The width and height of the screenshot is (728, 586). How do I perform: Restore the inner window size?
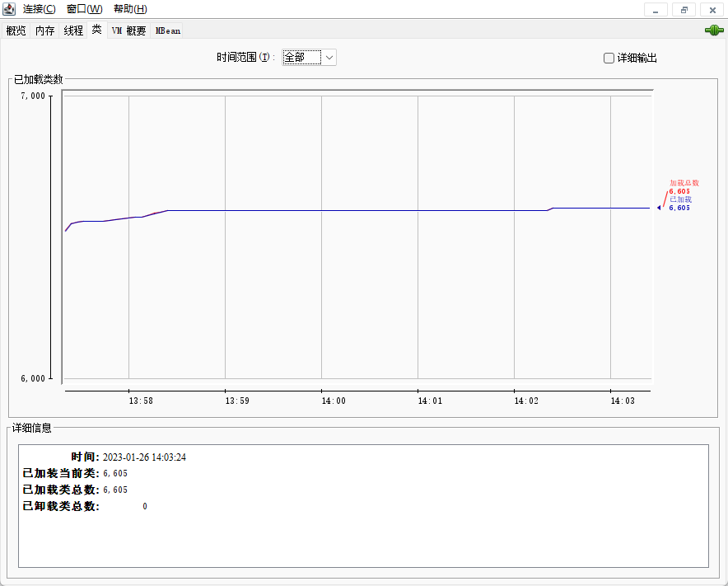pos(684,10)
